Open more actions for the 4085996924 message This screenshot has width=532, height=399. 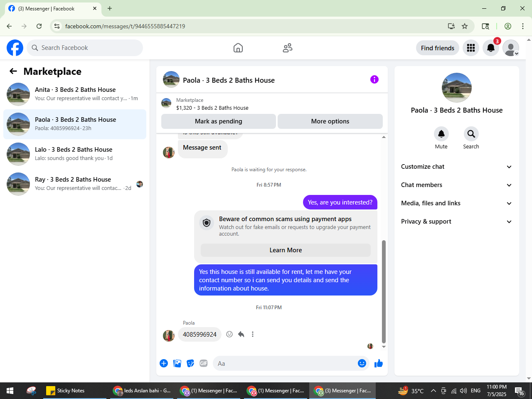253,334
